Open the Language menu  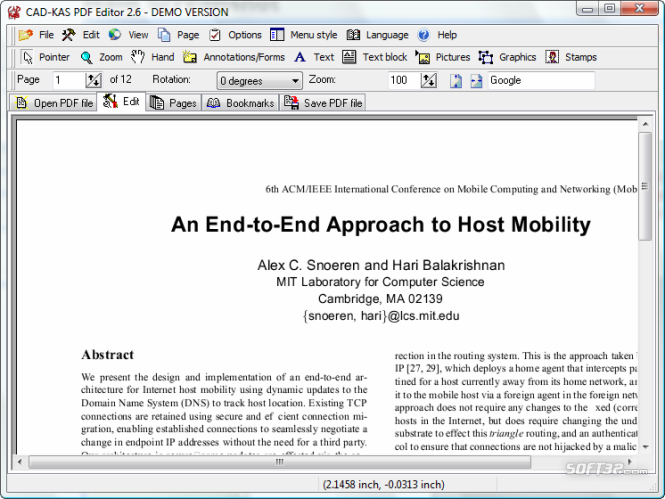[x=377, y=35]
